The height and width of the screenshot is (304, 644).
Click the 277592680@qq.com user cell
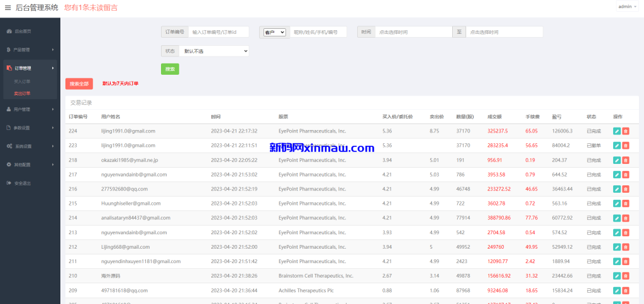[125, 189]
